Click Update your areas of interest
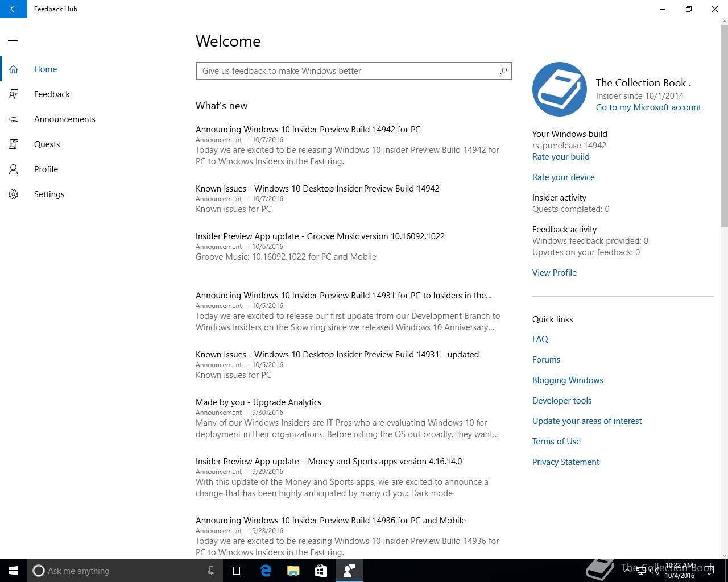 pos(587,421)
